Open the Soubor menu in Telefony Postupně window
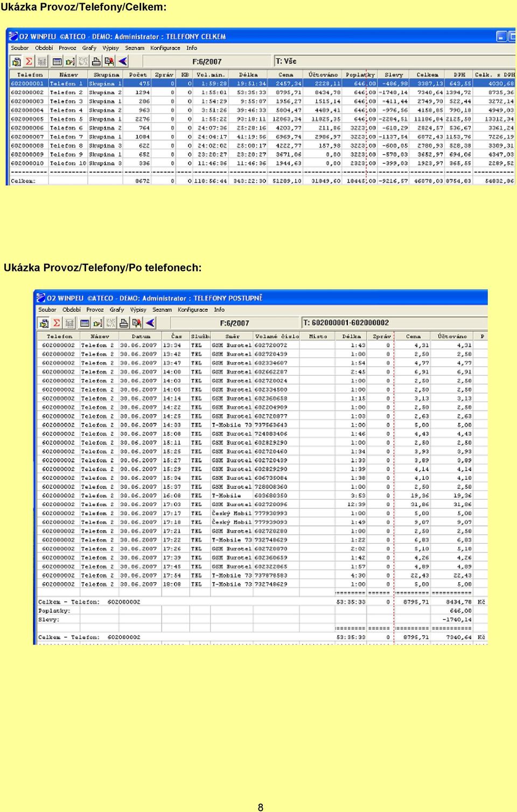The image size is (517, 812). (x=47, y=310)
